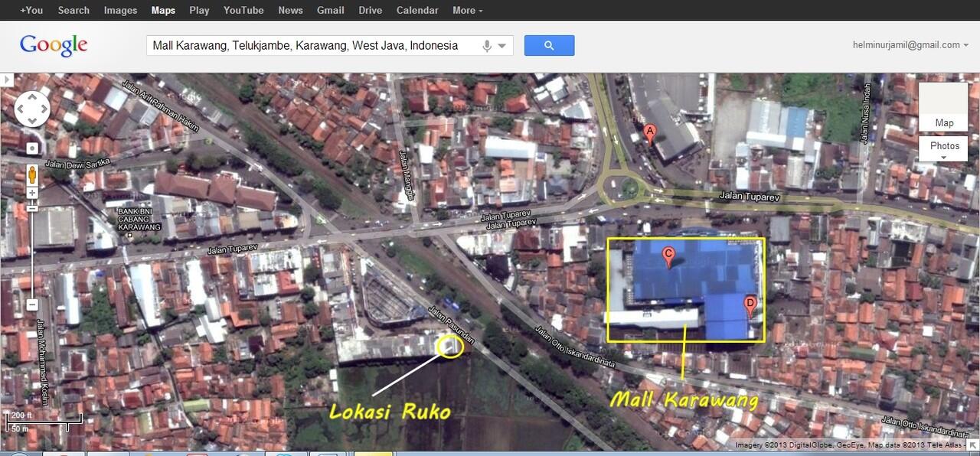Viewport: 980px width, 456px height.
Task: Select map marker D
Action: coord(750,307)
